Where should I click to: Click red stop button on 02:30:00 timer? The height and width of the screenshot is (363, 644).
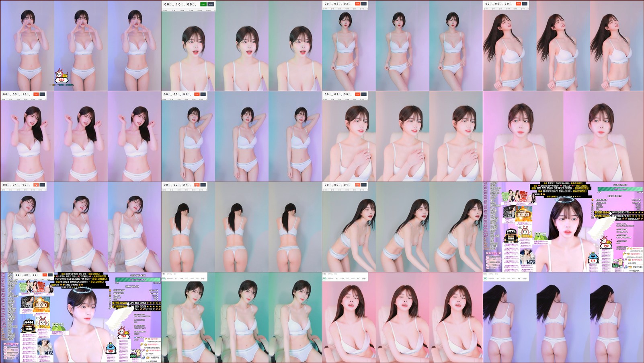pyautogui.click(x=44, y=275)
